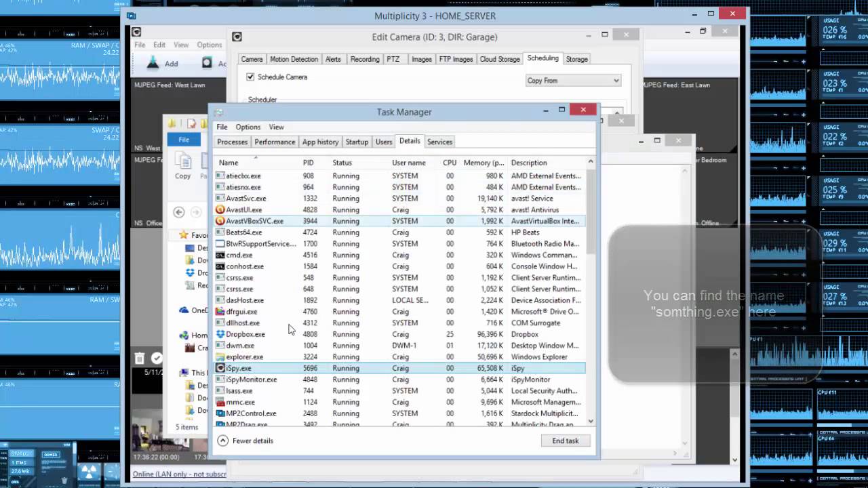Click the cmd.exe console icon
868x488 pixels.
point(220,255)
